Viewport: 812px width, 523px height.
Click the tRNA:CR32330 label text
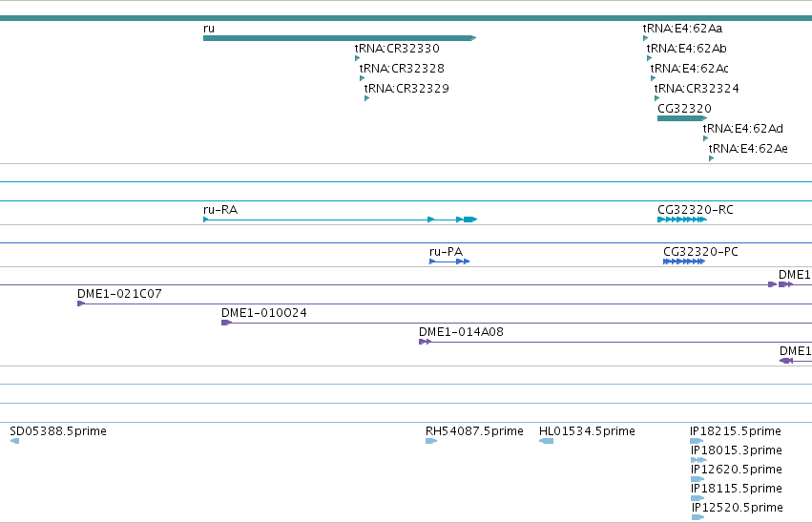coord(397,49)
